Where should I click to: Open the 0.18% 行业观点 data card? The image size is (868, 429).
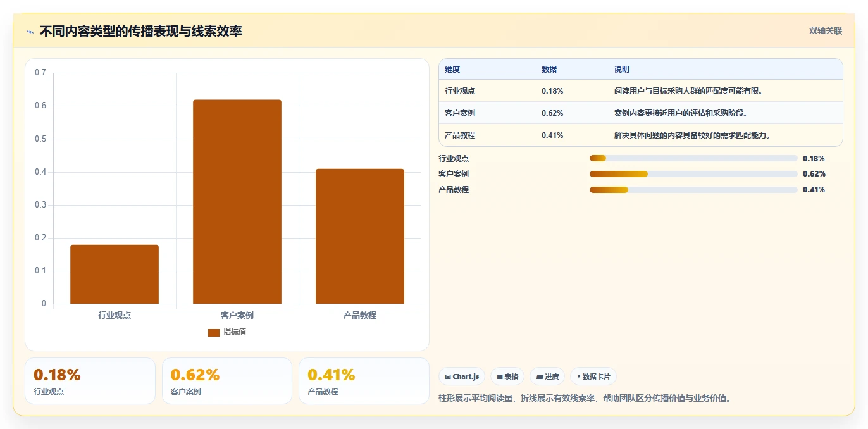[90, 381]
